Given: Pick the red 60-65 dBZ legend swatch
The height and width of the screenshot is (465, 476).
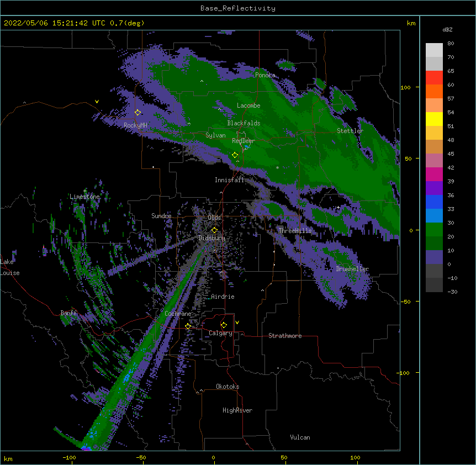Looking at the screenshot, I should pyautogui.click(x=434, y=78).
